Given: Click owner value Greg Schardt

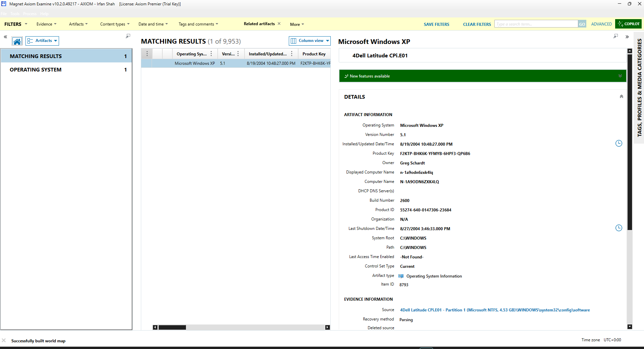Looking at the screenshot, I should pyautogui.click(x=412, y=163).
